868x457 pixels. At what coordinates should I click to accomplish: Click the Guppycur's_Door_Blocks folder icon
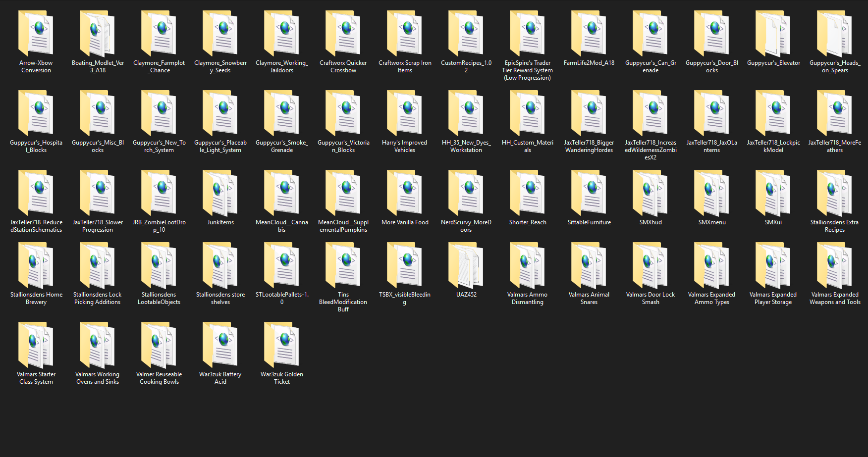pos(712,34)
